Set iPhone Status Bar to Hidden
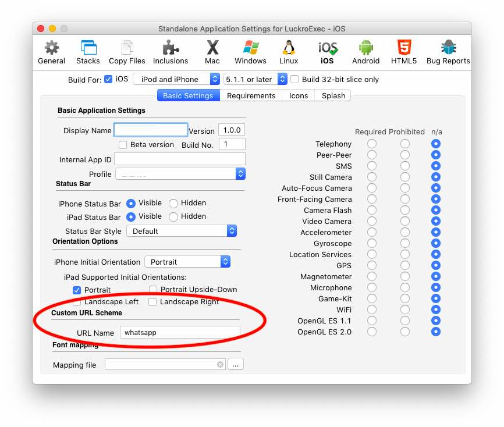The width and height of the screenshot is (504, 427). coord(173,204)
